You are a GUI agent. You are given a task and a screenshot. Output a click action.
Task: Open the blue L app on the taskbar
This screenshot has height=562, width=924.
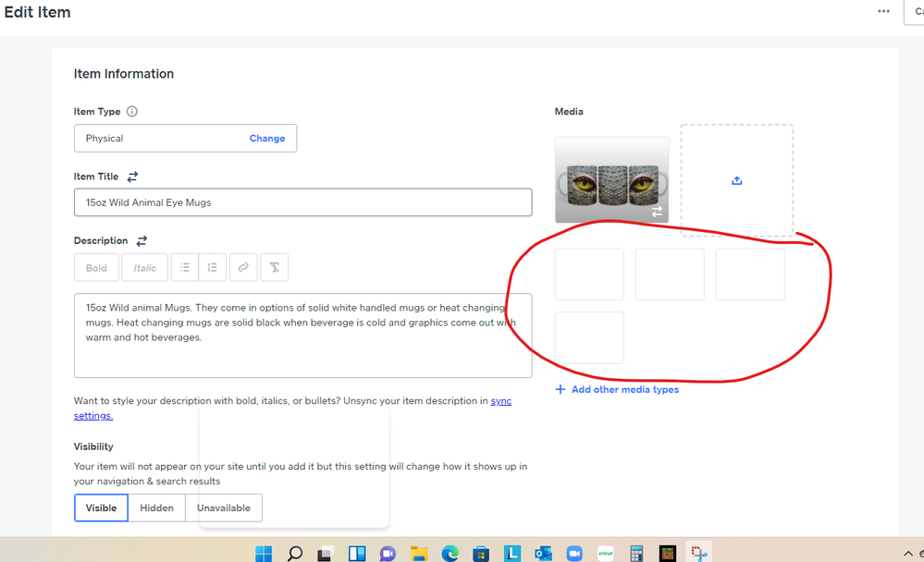coord(512,553)
